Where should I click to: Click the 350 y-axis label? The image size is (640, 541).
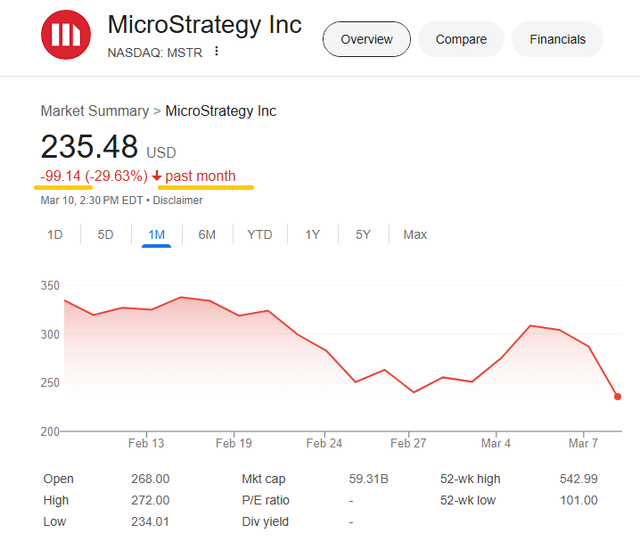click(50, 285)
